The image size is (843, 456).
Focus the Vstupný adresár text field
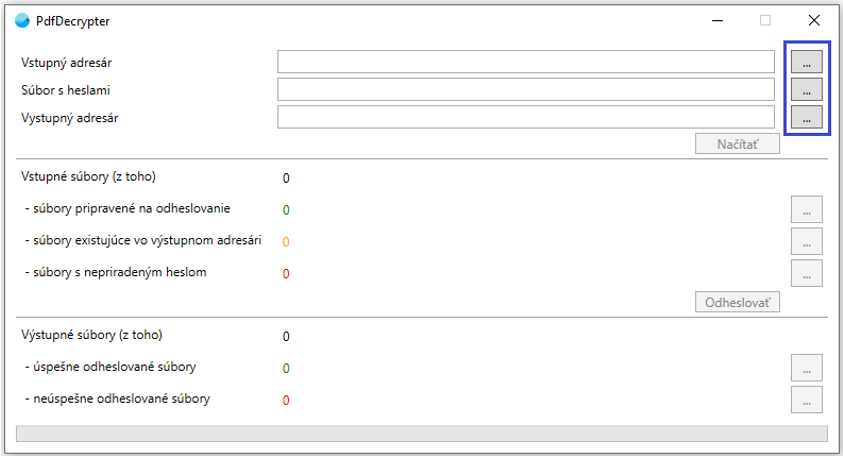(526, 62)
